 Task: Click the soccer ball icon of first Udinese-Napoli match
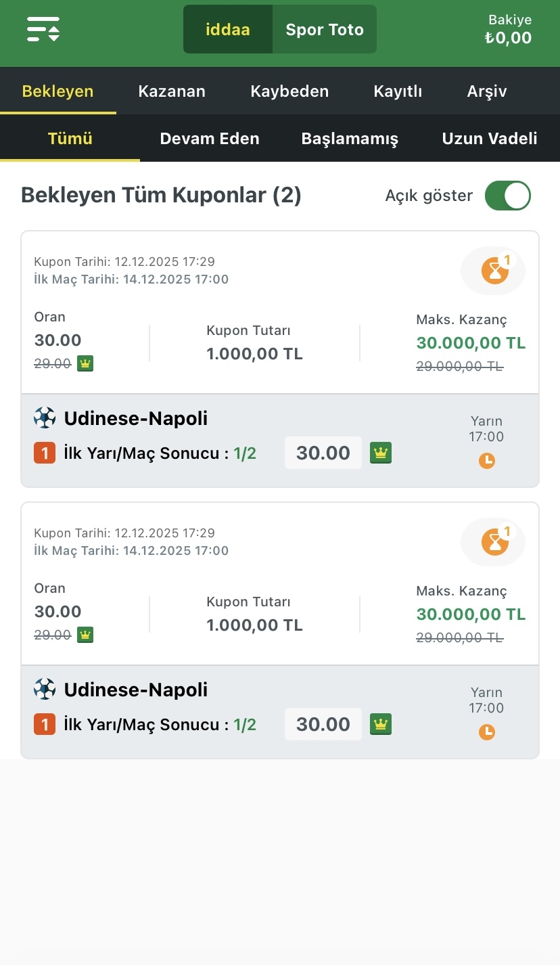click(45, 418)
